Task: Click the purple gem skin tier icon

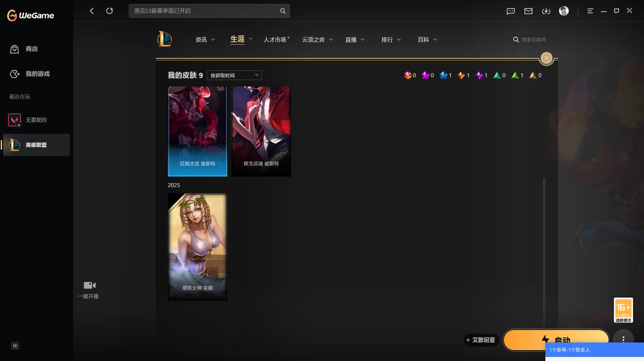Action: [479, 75]
